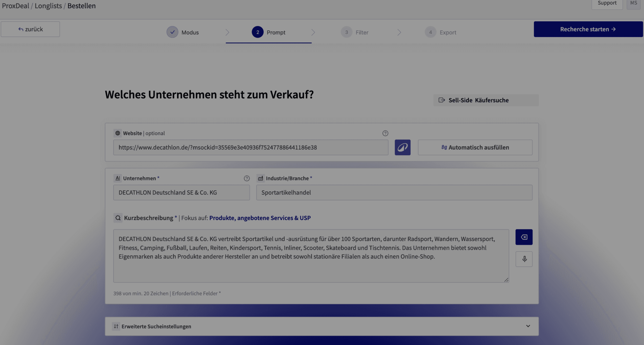Click Automatisch ausfüllen button

tap(475, 147)
